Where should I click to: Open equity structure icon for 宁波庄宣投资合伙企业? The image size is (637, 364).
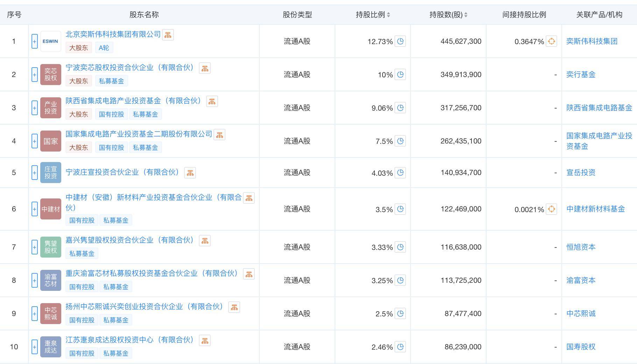pyautogui.click(x=190, y=173)
